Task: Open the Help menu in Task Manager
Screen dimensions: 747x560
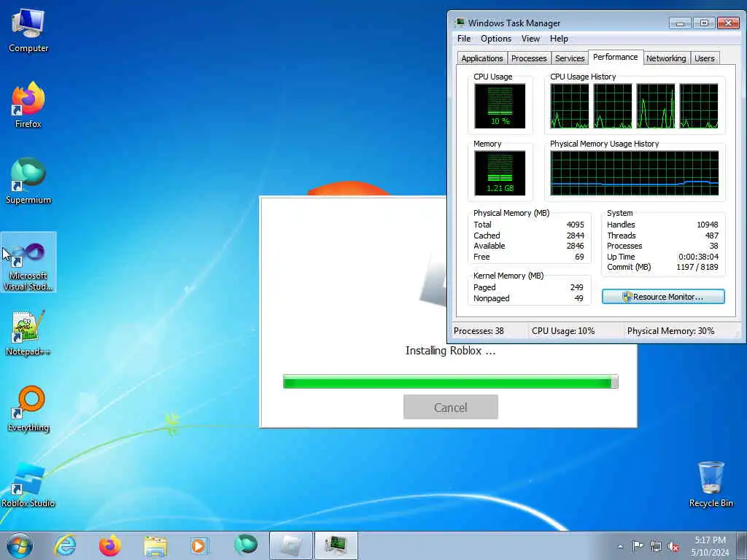Action: point(559,39)
